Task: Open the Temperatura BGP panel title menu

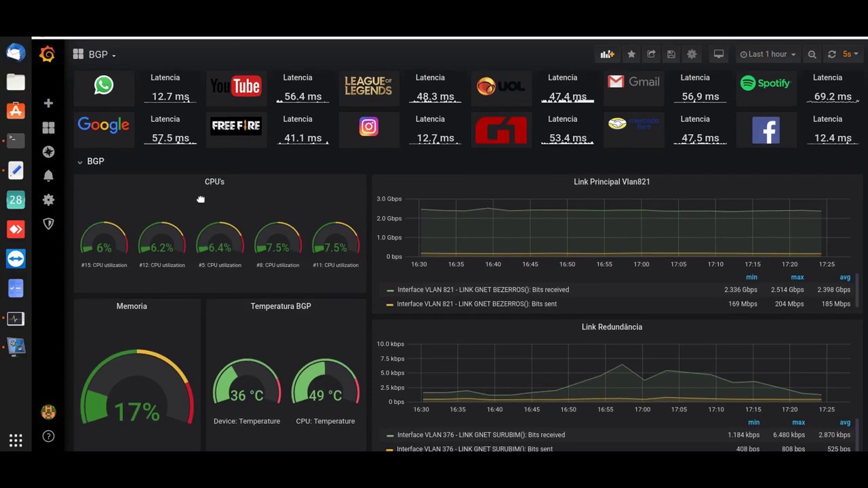Action: [x=281, y=306]
